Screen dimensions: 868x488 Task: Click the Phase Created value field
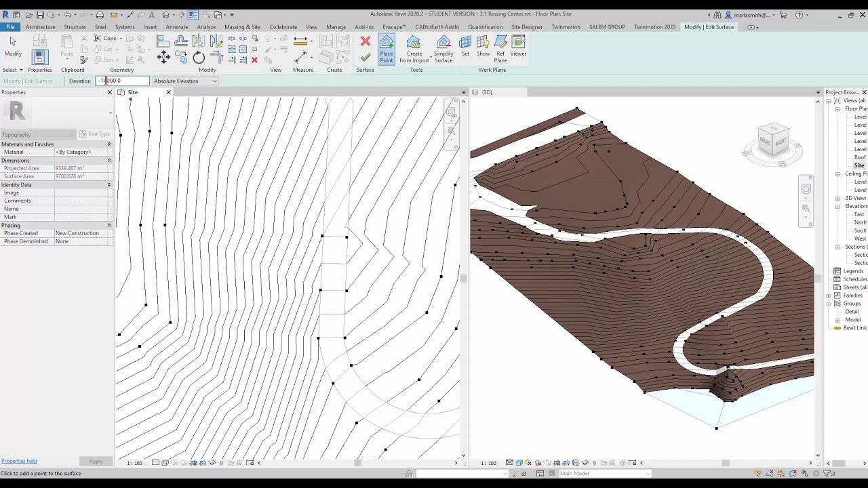click(x=83, y=233)
